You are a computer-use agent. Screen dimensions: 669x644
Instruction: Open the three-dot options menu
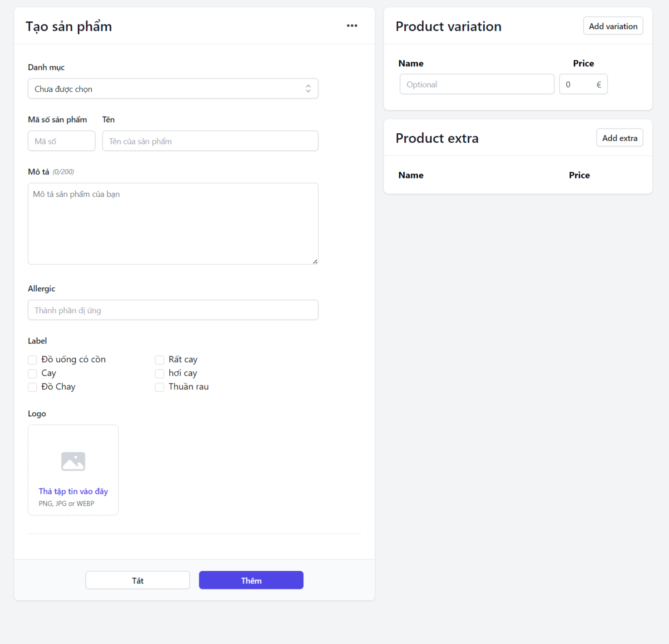pos(352,26)
